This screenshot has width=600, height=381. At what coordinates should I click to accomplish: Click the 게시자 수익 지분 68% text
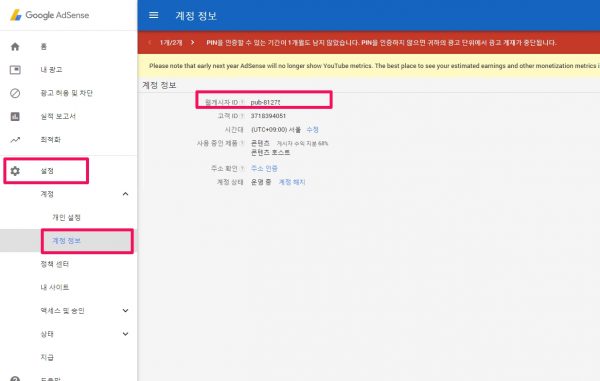coord(302,143)
